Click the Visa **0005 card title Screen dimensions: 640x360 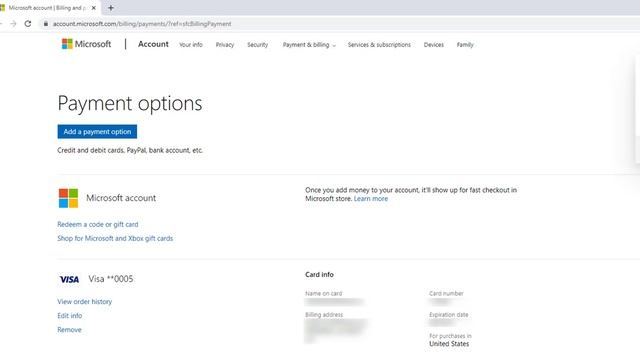click(x=111, y=279)
